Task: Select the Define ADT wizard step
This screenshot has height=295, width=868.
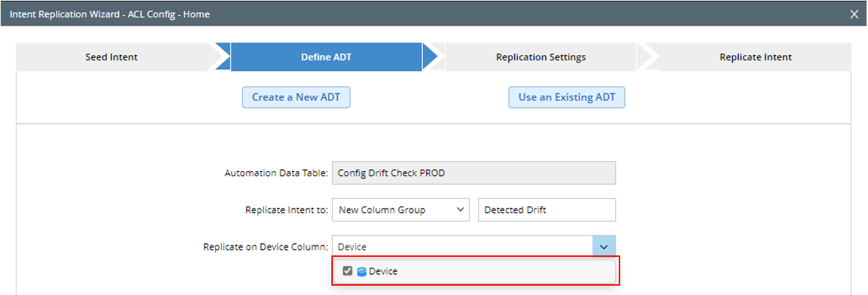Action: 326,57
